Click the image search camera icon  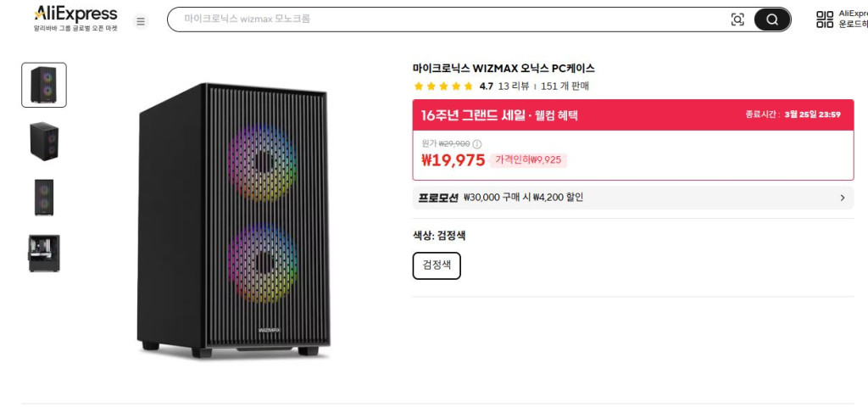pyautogui.click(x=737, y=20)
